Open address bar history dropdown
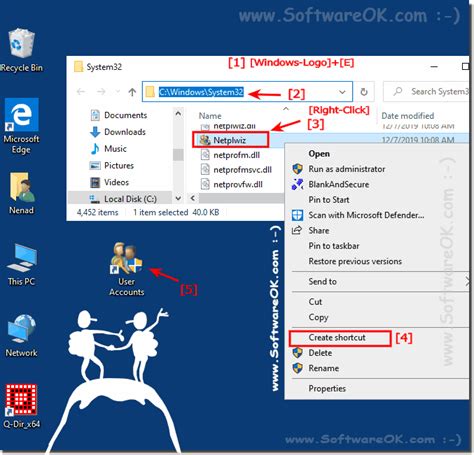 [x=342, y=92]
